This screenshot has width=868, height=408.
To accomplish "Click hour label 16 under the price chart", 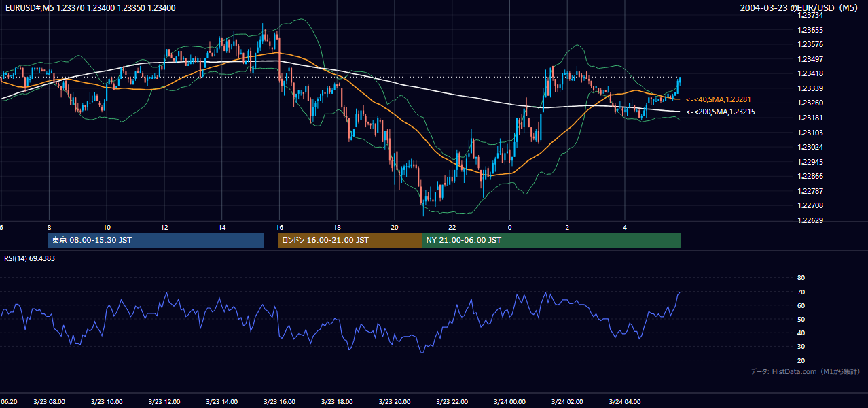I will pos(279,227).
